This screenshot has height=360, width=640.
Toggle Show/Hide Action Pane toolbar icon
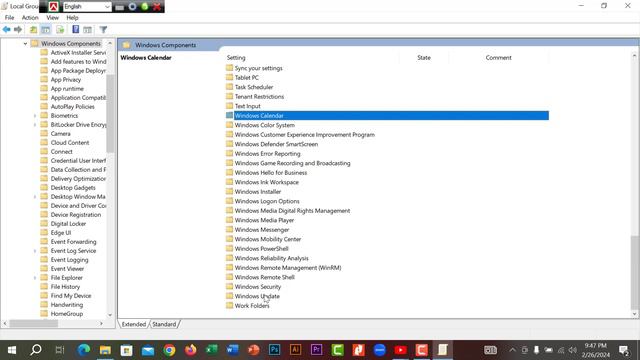point(87,29)
